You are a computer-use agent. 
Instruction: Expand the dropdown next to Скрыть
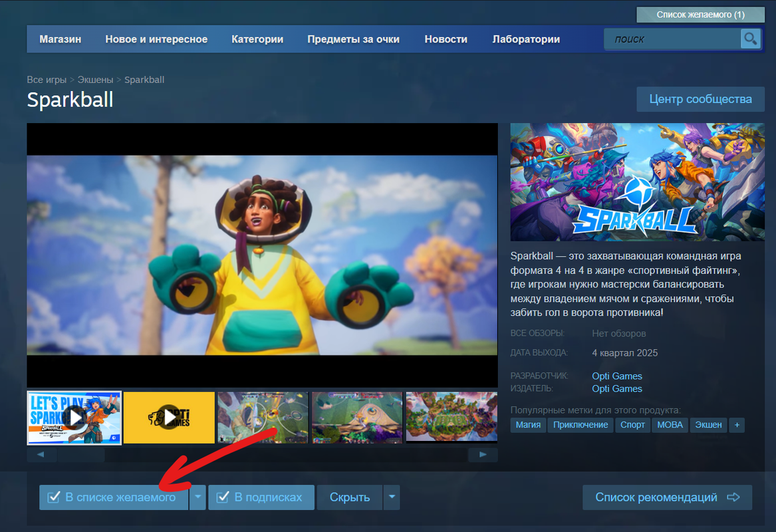(392, 497)
